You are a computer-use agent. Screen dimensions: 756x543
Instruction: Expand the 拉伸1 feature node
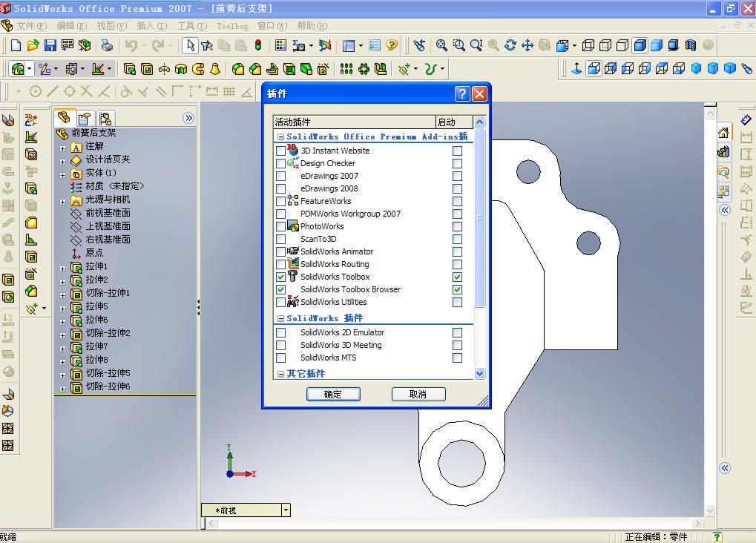coord(62,269)
